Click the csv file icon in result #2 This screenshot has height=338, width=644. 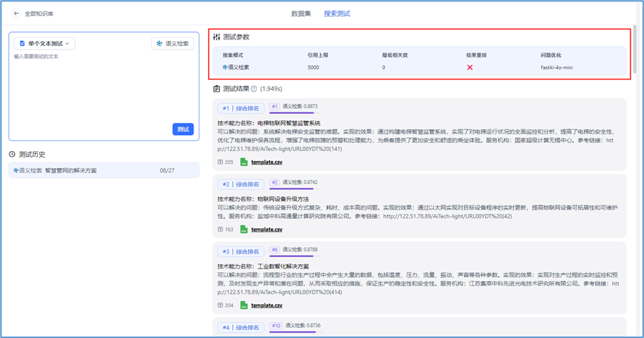pyautogui.click(x=244, y=229)
